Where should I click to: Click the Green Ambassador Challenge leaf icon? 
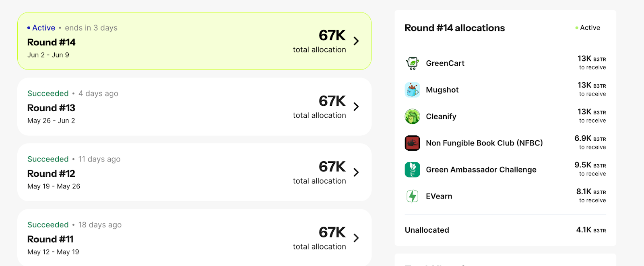pos(412,170)
